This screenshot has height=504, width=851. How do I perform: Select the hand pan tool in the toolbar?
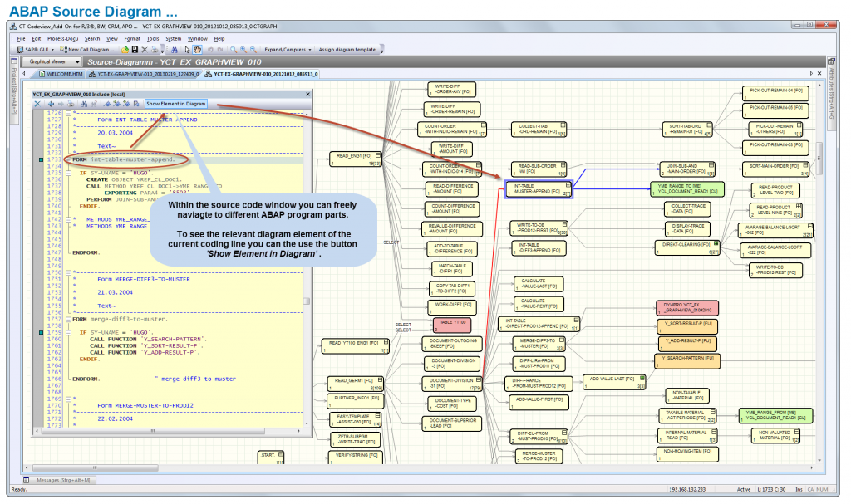196,50
